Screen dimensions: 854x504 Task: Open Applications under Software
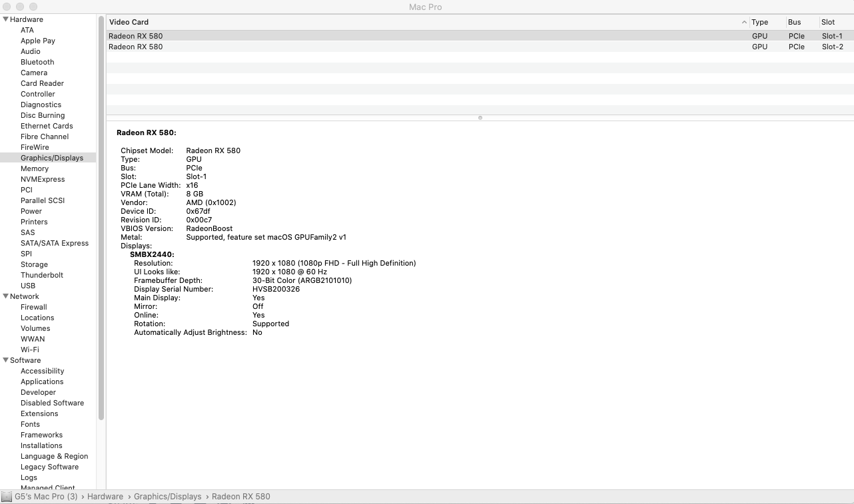[x=42, y=381]
